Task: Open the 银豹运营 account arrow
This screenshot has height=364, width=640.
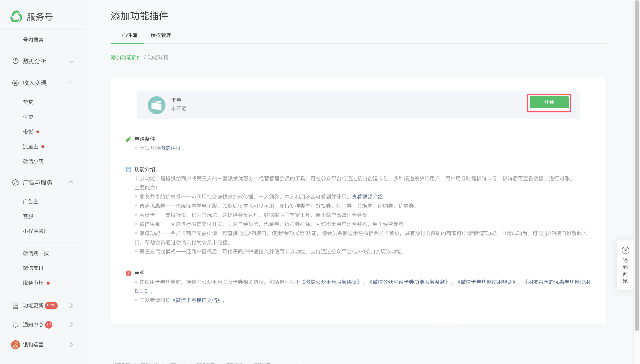Action: (x=72, y=345)
